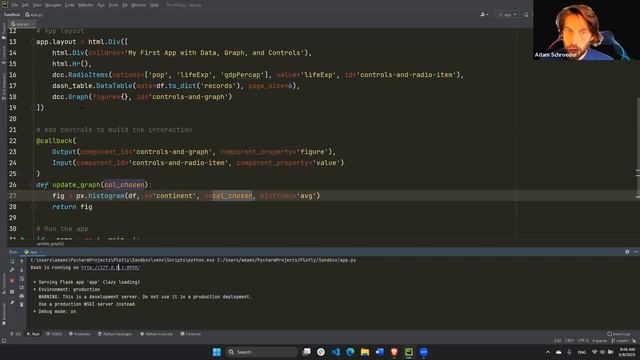This screenshot has height=360, width=640.
Task: Click fold end marker at line 19
Action: pyautogui.click(x=33, y=108)
